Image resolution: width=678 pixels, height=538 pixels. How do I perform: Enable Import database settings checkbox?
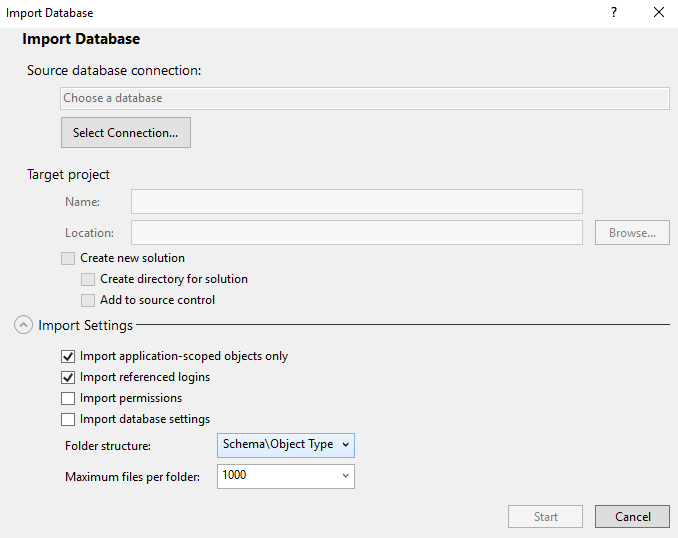point(68,420)
